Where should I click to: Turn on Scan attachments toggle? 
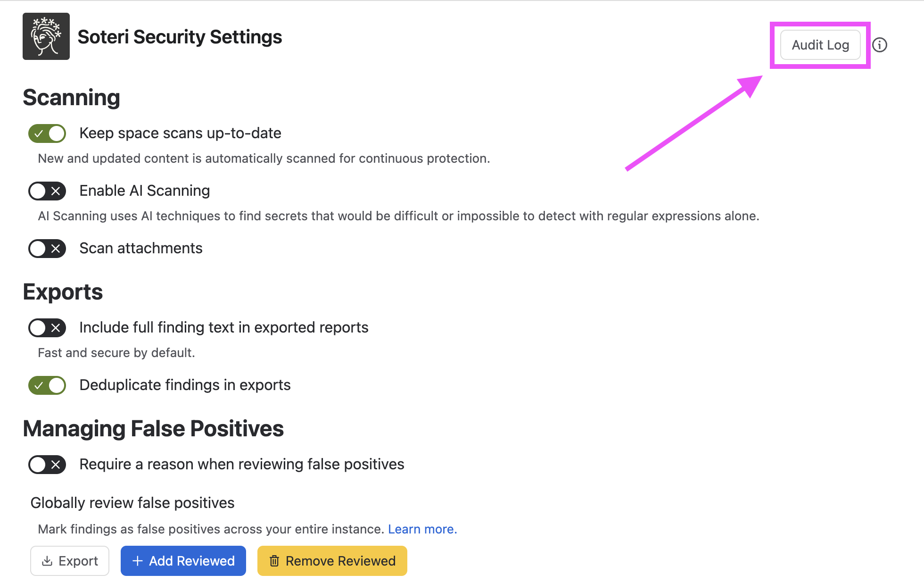47,249
